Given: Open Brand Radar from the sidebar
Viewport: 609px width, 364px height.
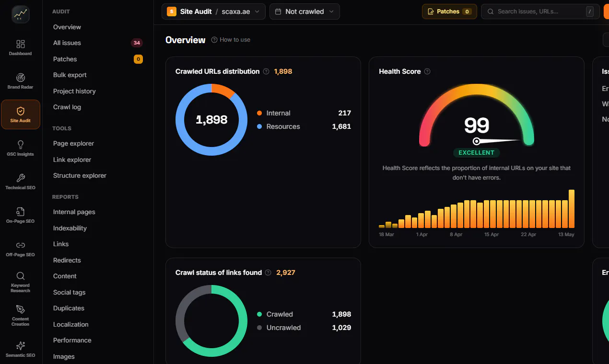Looking at the screenshot, I should click(x=21, y=80).
